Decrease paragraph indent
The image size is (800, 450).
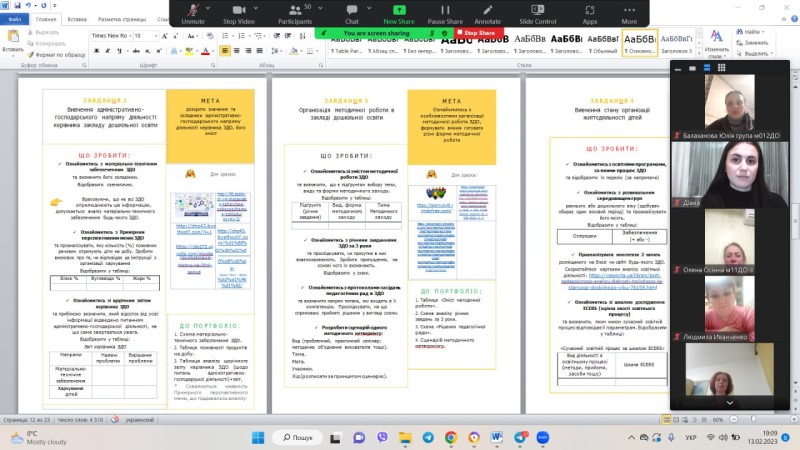(277, 36)
